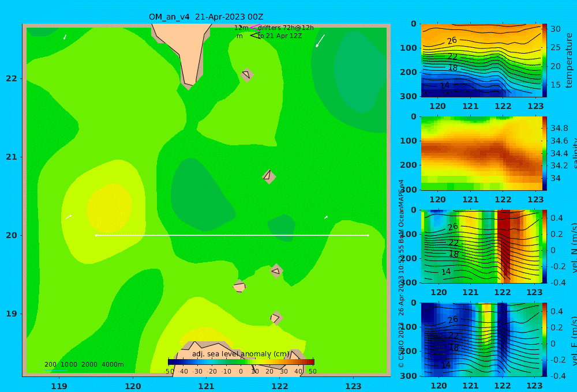Click the magenta drifter arrow legend symbol
Viewport: 577px width, 392px height.
tap(254, 28)
